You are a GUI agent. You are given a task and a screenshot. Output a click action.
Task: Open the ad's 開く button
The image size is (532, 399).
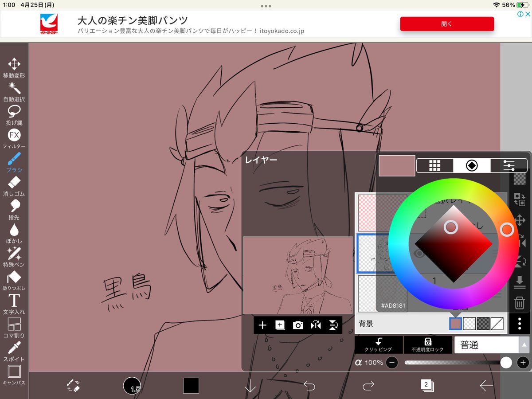(x=447, y=24)
